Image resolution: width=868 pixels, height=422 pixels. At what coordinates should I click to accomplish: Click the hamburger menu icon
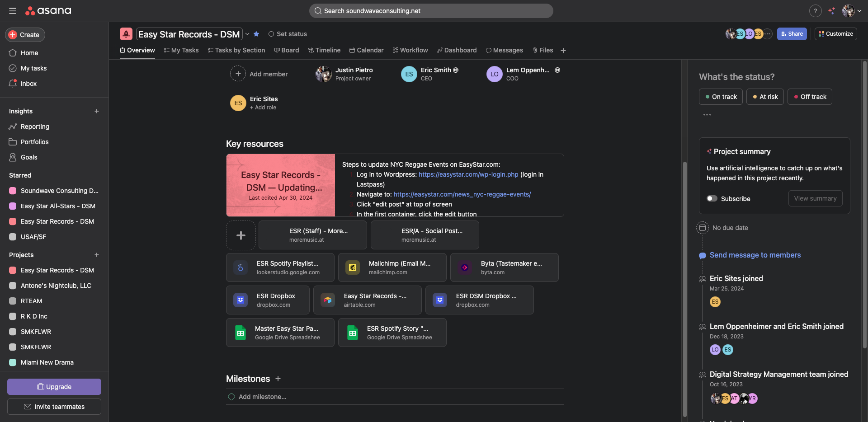click(13, 11)
